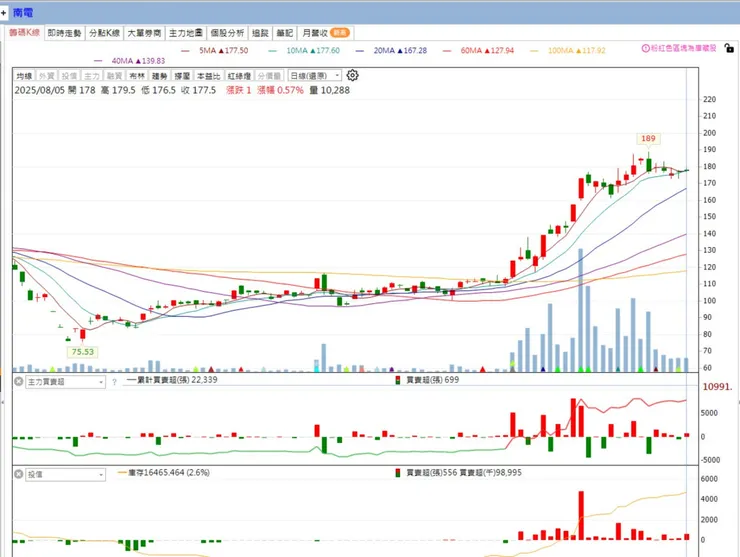Image resolution: width=740 pixels, height=557 pixels.
Task: Switch to the 個股分析 tab
Action: (227, 33)
